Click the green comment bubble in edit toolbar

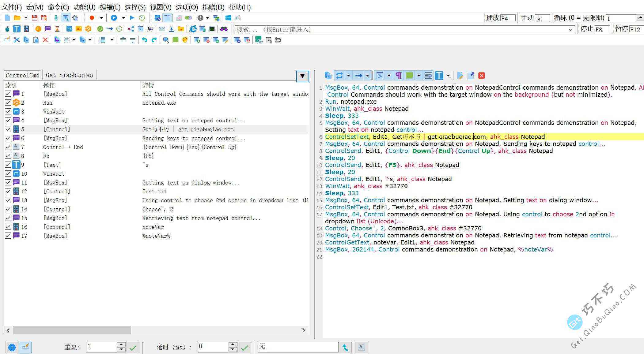[x=175, y=40]
